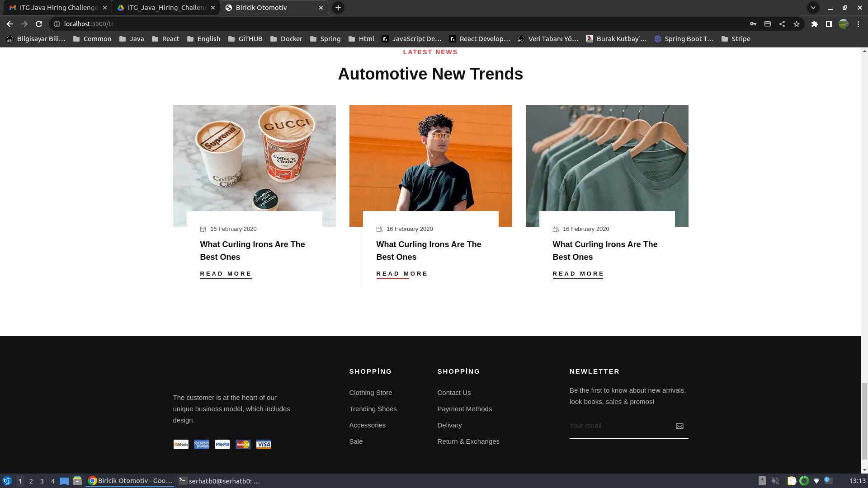Click the browser reload icon
Image resolution: width=868 pixels, height=488 pixels.
click(39, 24)
